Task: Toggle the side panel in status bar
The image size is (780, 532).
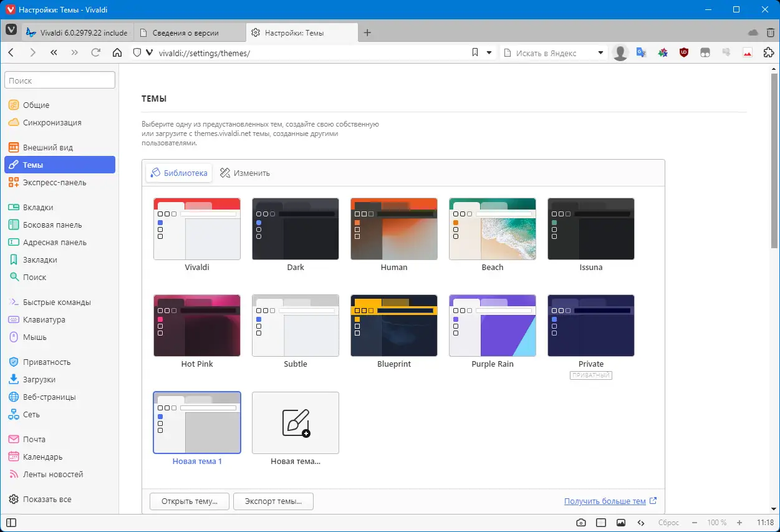Action: coord(11,523)
